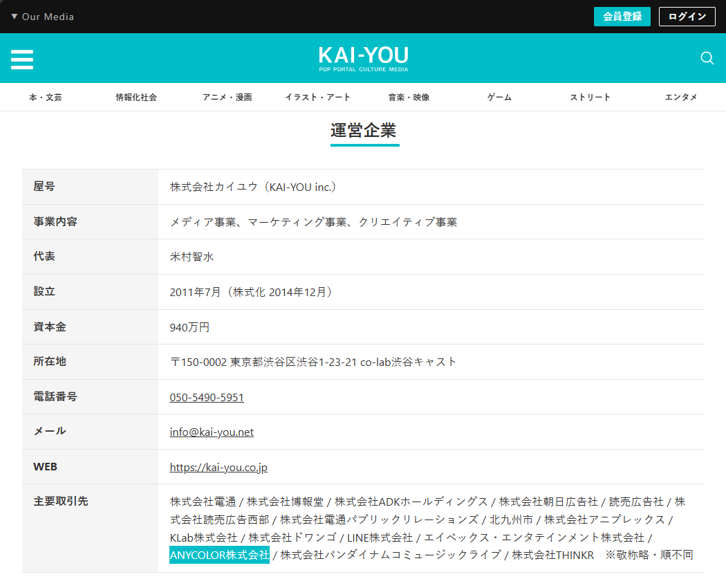
Task: Open the イラスト・アート category
Action: [x=317, y=98]
